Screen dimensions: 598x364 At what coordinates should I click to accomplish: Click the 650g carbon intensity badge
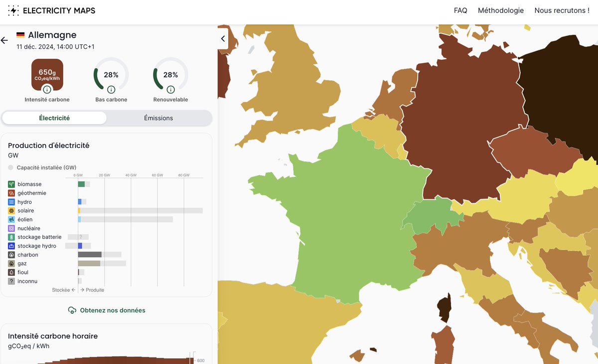pos(47,75)
